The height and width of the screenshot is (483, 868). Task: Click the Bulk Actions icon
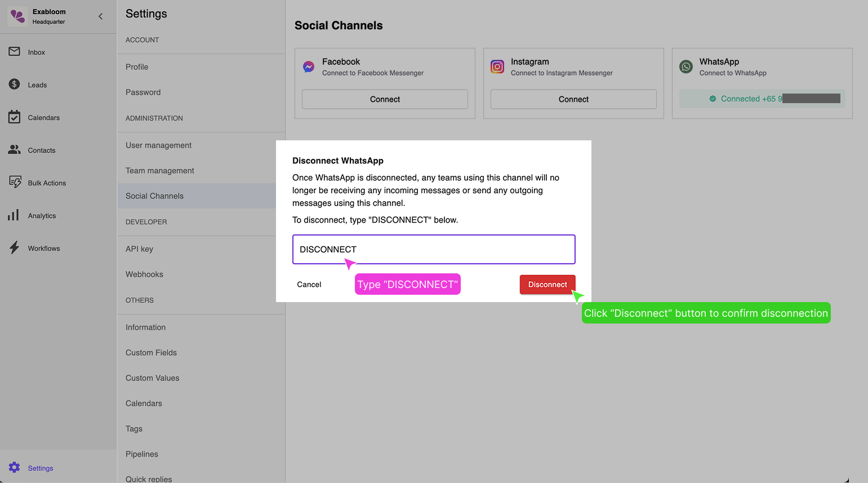coord(15,183)
